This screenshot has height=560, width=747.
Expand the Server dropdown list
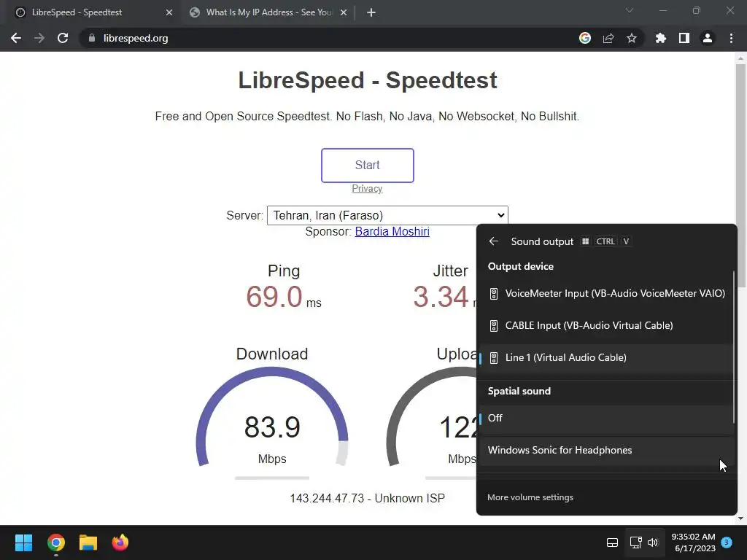[x=387, y=215]
